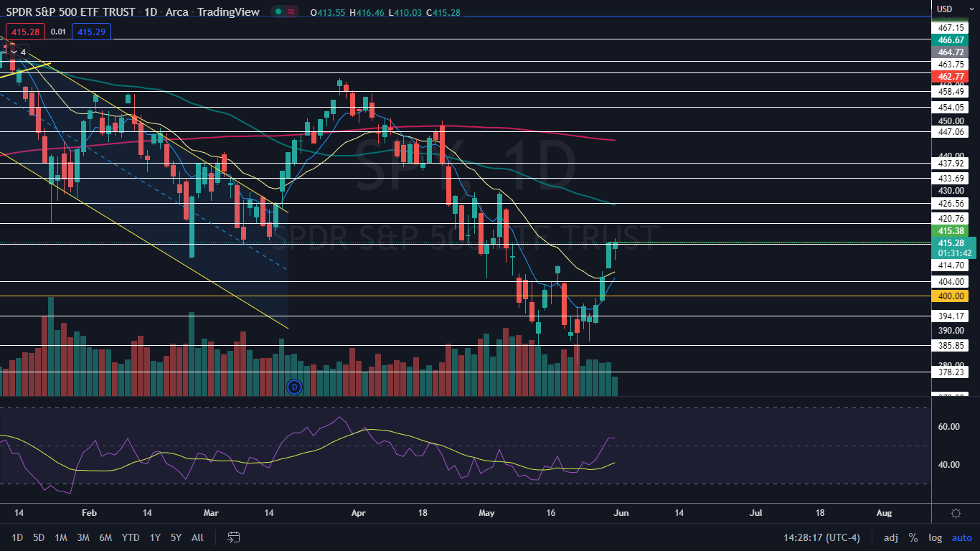Click the RSI 40.00 scale label
Screen dimensions: 980x551
[949, 464]
